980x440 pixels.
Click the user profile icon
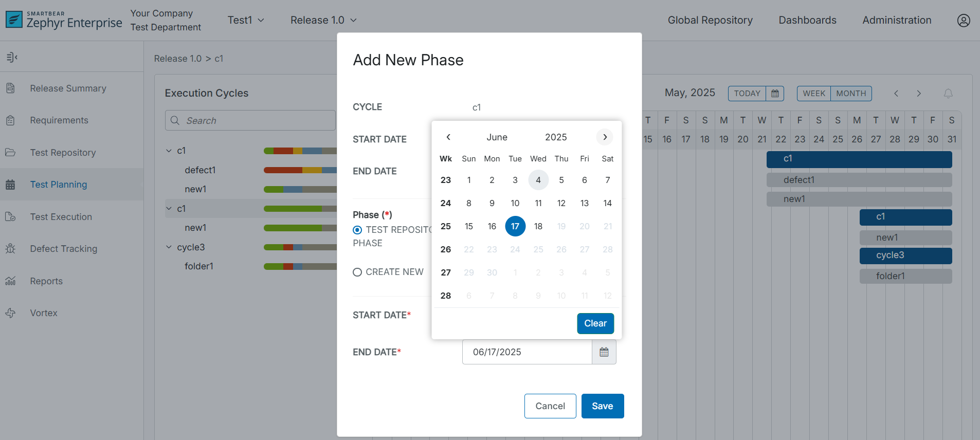(x=963, y=20)
